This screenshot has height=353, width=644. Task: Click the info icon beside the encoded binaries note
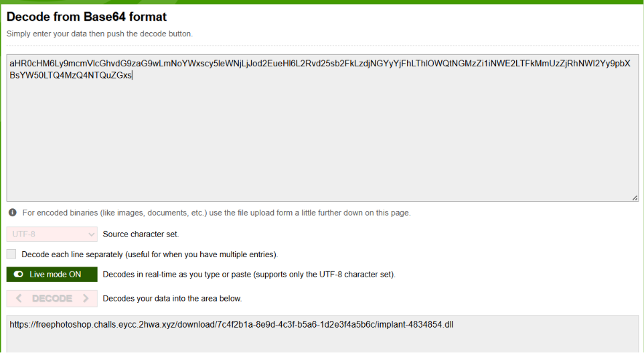[13, 212]
